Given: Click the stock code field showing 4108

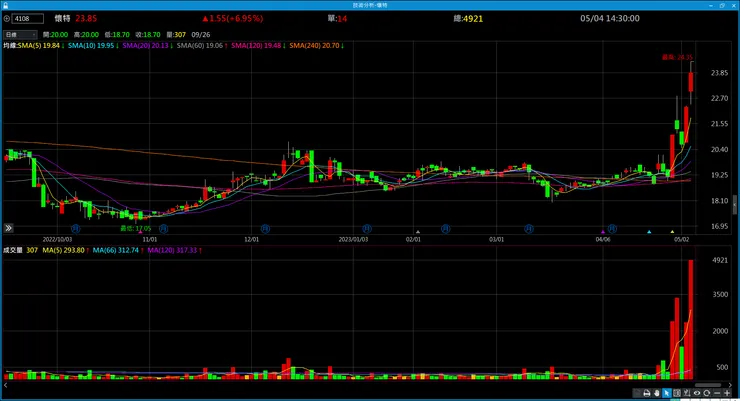Looking at the screenshot, I should [x=28, y=18].
